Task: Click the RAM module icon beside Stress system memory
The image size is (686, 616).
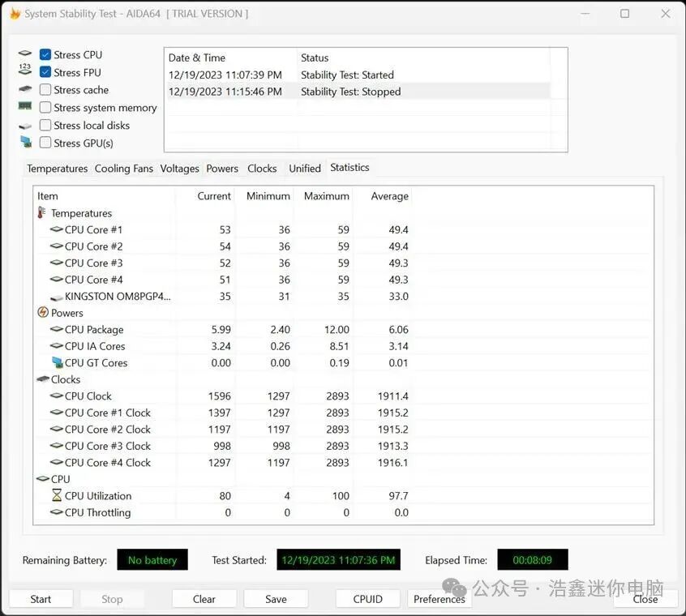Action: tap(25, 106)
